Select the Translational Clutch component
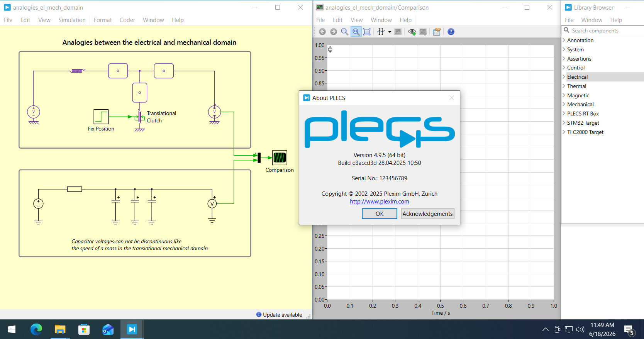Image resolution: width=644 pixels, height=339 pixels. (x=139, y=117)
